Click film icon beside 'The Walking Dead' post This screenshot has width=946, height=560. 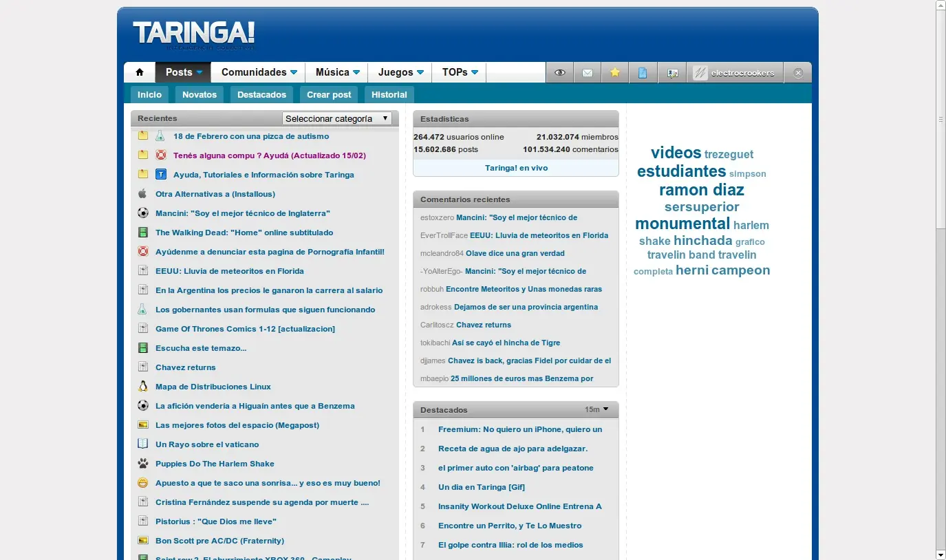(143, 233)
